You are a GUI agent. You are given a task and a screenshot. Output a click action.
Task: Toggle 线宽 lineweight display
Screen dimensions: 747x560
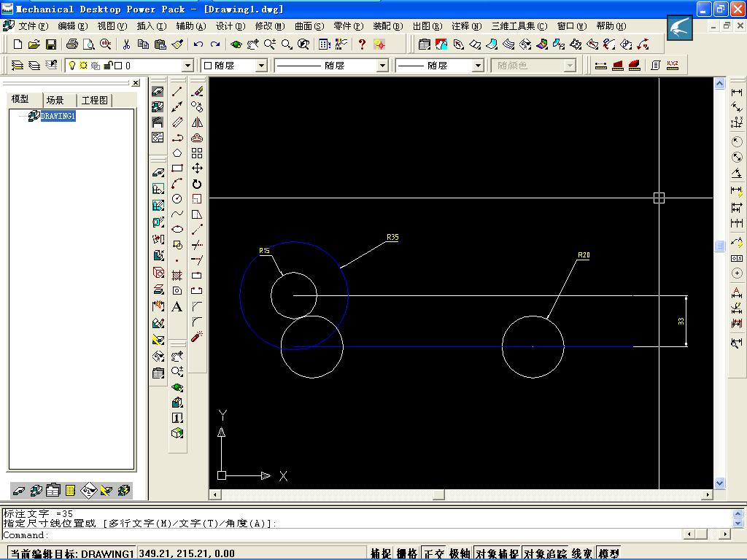click(x=582, y=553)
